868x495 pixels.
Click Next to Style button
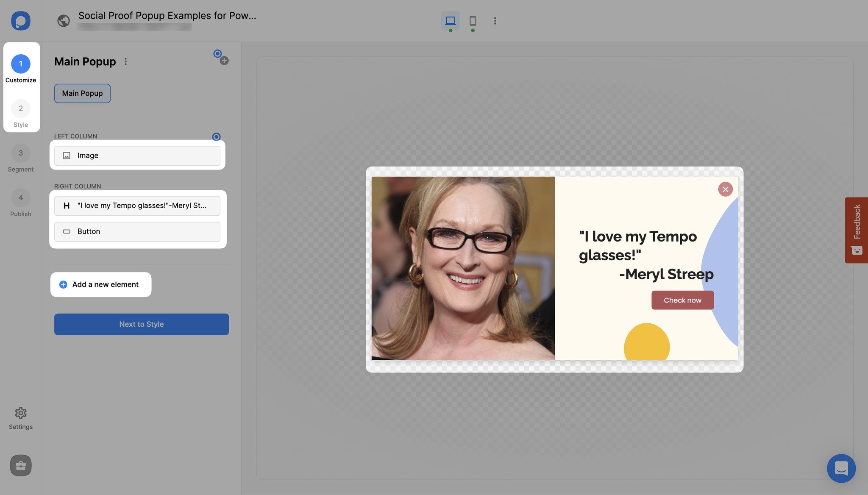142,324
